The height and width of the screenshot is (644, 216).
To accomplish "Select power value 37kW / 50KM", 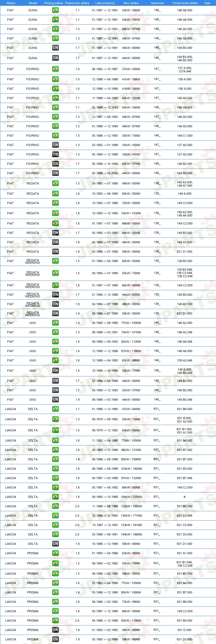I will pyautogui.click(x=131, y=69).
